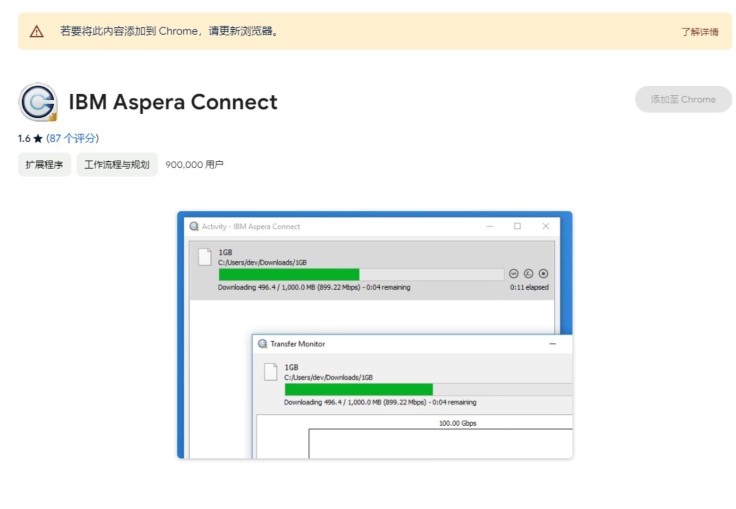This screenshot has height=509, width=736.
Task: Click the C:/Users/dev/Downloads/1GB path in Activity window
Action: point(262,262)
